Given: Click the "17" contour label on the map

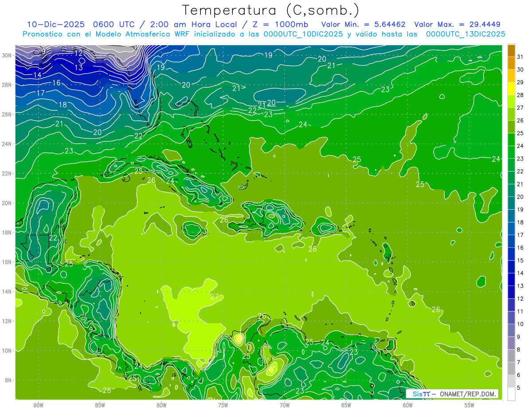Looking at the screenshot, I should tap(40, 93).
